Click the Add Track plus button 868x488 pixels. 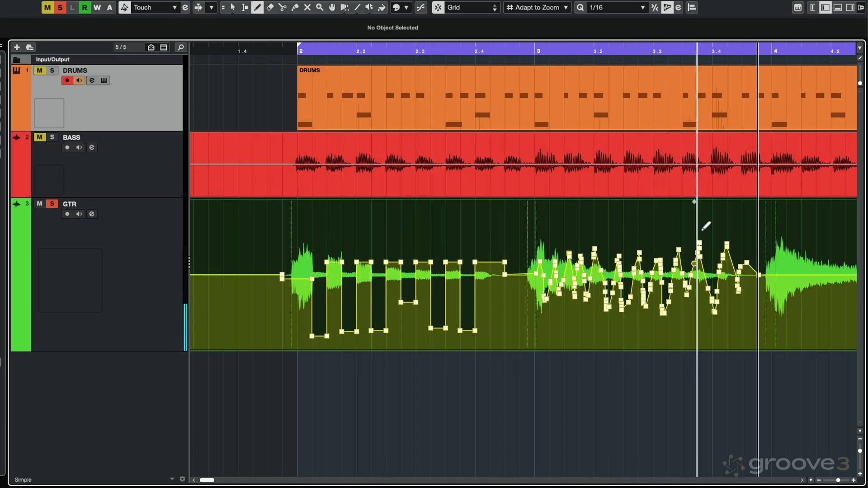click(x=17, y=47)
